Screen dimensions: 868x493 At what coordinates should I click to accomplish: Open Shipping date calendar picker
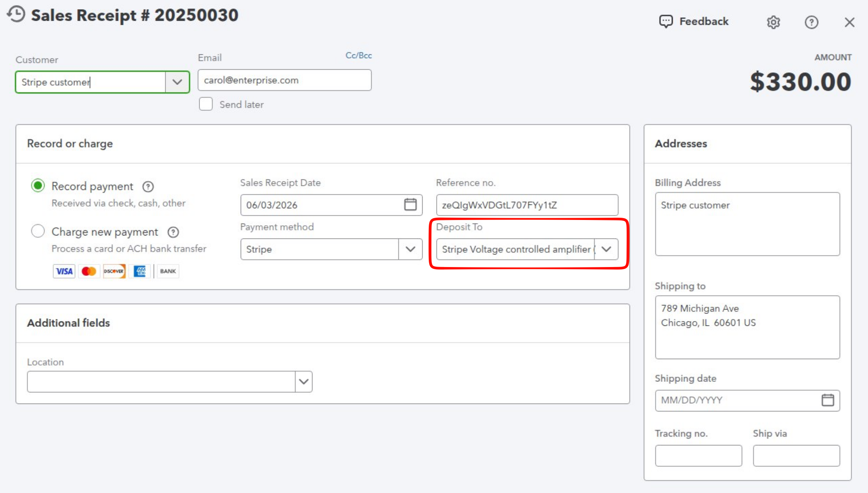[x=828, y=400]
